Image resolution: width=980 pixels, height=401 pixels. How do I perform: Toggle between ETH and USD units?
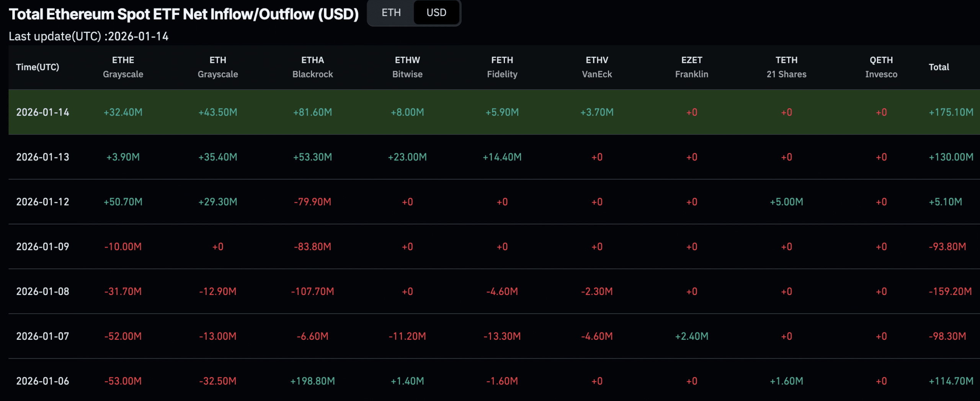(413, 13)
